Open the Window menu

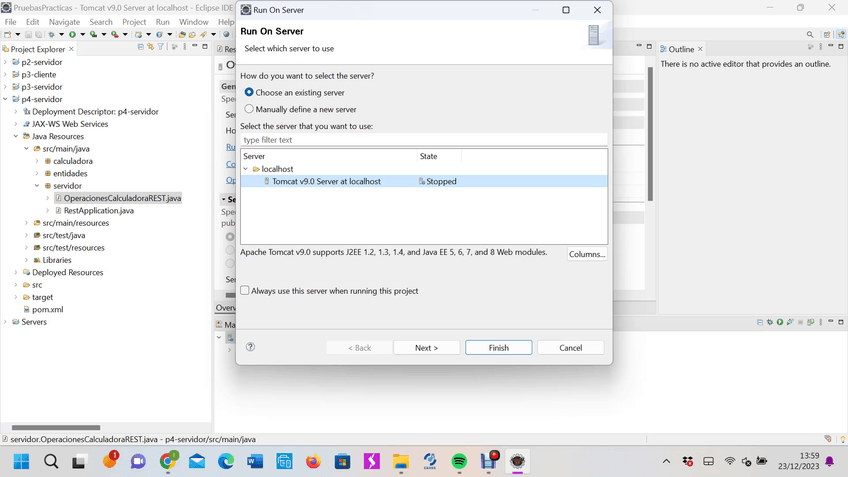(194, 22)
